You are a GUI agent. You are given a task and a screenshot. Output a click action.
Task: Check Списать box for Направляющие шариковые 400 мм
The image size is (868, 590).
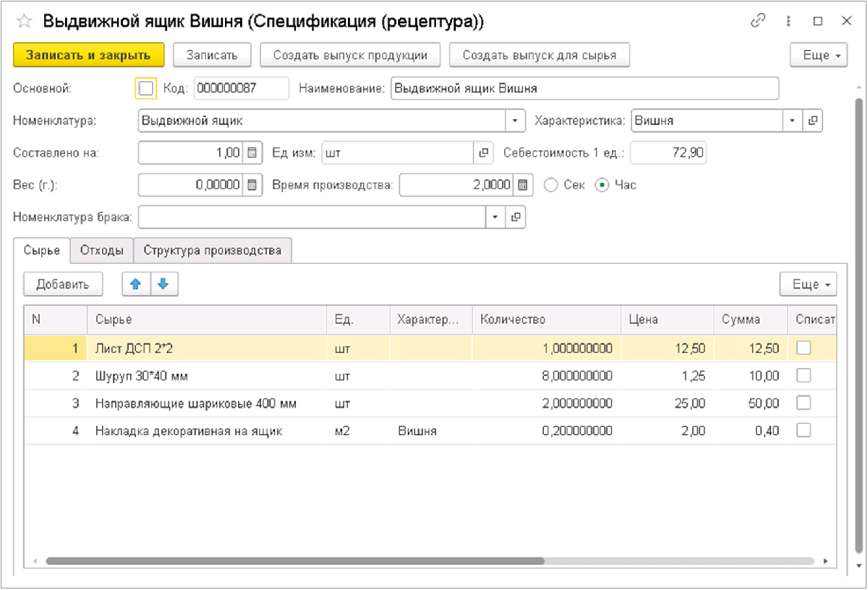pyautogui.click(x=804, y=403)
